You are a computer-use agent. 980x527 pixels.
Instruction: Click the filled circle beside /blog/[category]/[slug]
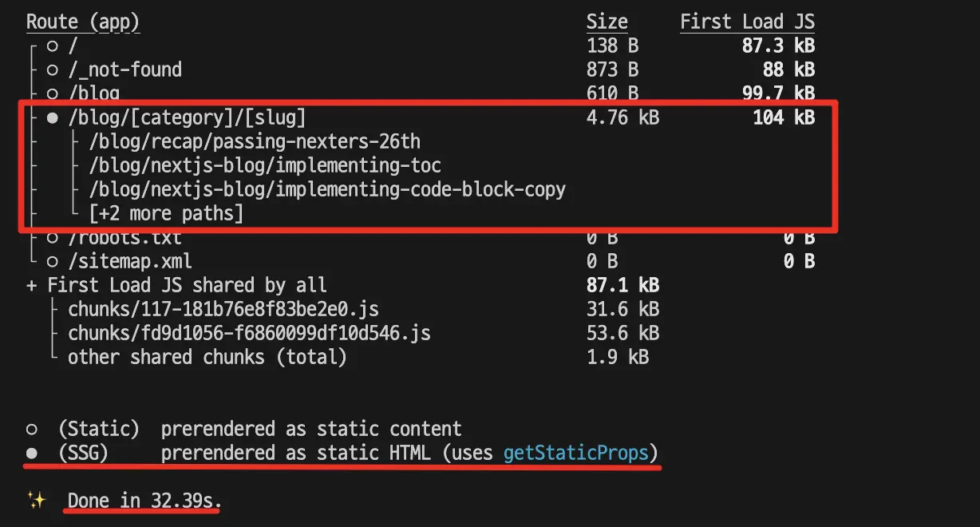coord(53,118)
